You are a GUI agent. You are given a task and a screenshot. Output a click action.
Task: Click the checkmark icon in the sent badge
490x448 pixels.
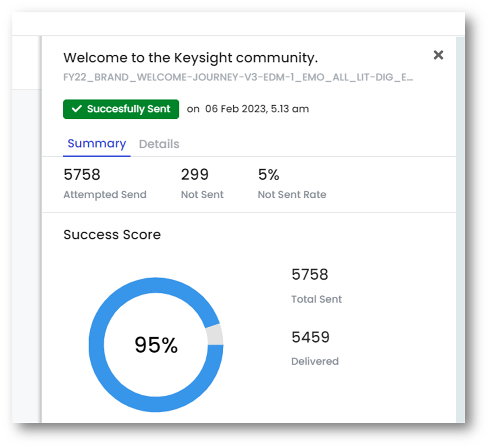77,109
